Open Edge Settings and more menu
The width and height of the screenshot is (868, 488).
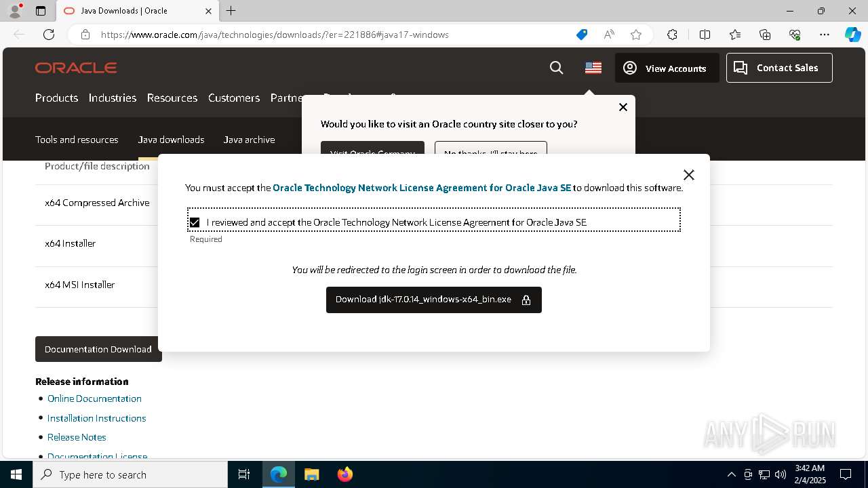(825, 35)
